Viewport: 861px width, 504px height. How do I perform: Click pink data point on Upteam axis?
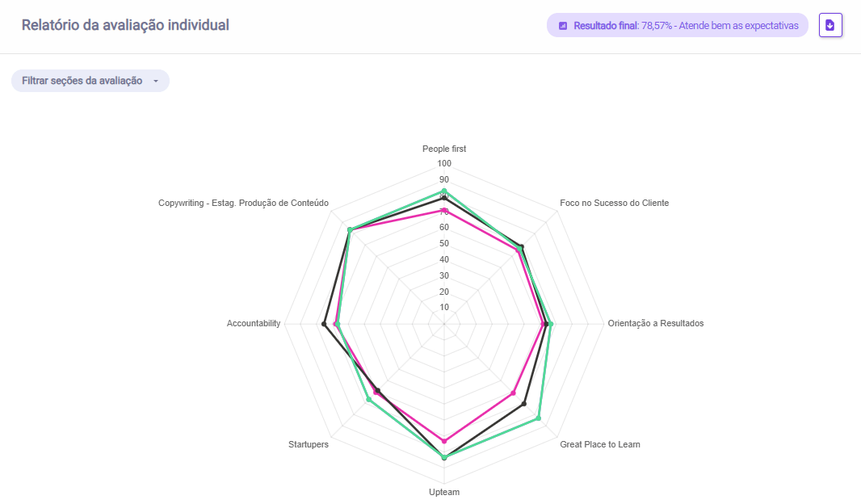[x=444, y=441]
